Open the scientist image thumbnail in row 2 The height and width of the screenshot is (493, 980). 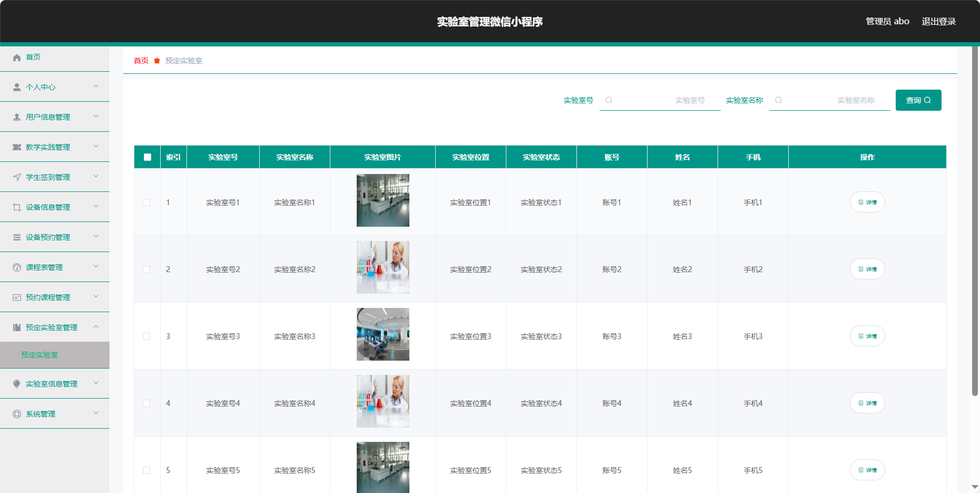coord(383,267)
